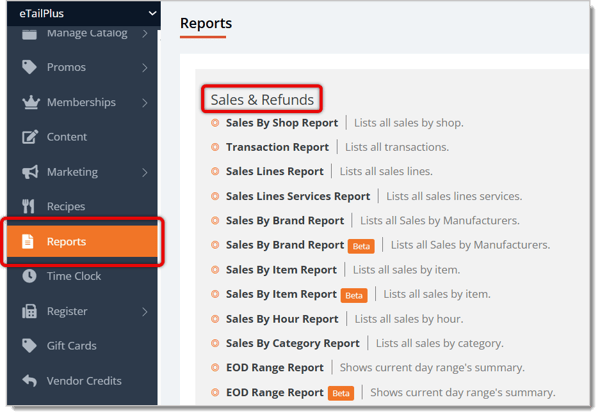Open the Sales By Item Report Beta link
Viewport: 600px width, 416px height.
tap(281, 294)
